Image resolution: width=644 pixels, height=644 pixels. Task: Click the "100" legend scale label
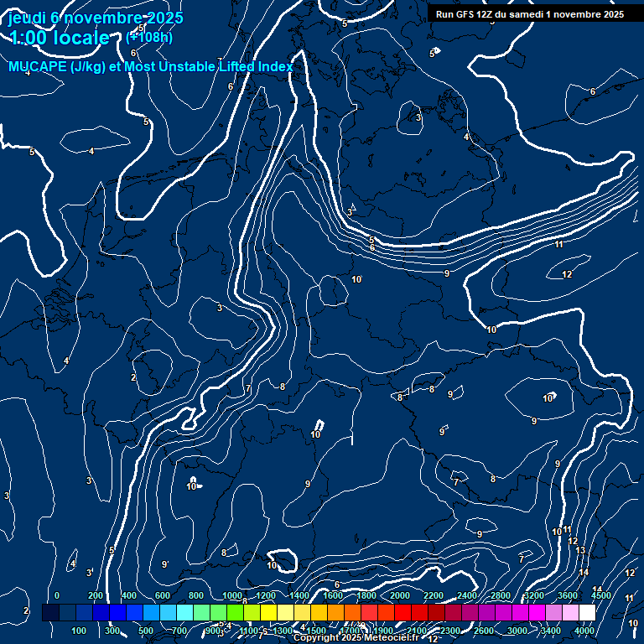tap(79, 631)
